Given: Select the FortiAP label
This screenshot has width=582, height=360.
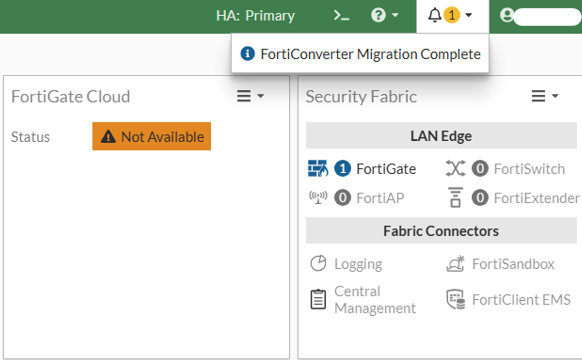Looking at the screenshot, I should tap(380, 198).
